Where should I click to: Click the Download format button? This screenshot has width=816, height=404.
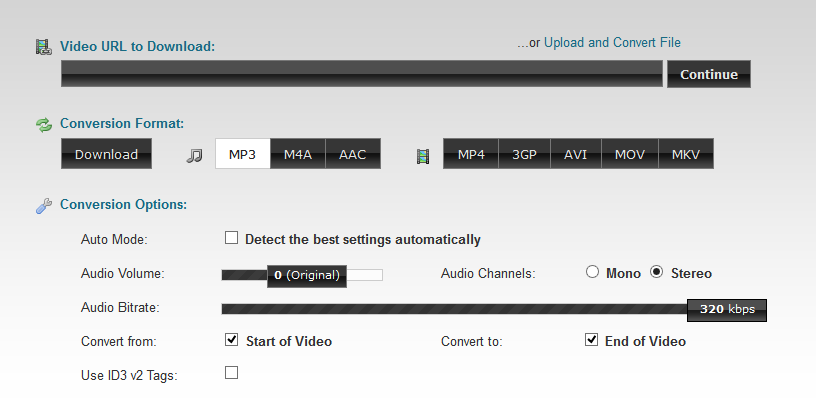pyautogui.click(x=106, y=154)
